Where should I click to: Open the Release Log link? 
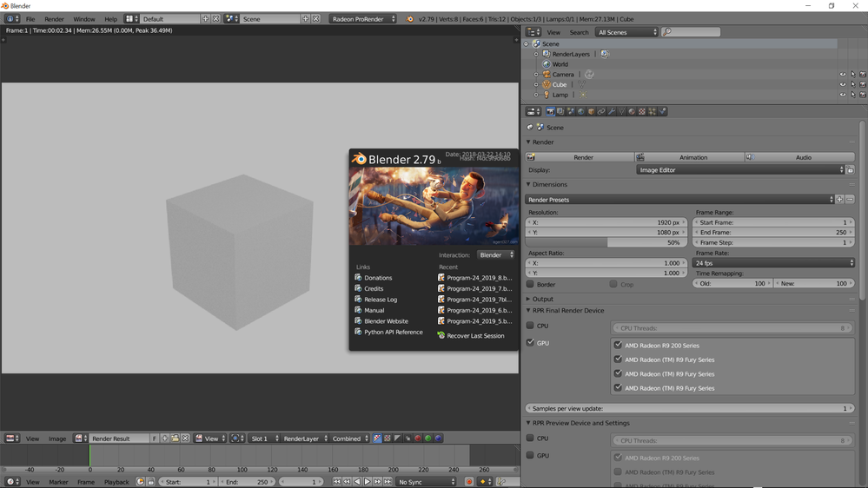pos(381,300)
